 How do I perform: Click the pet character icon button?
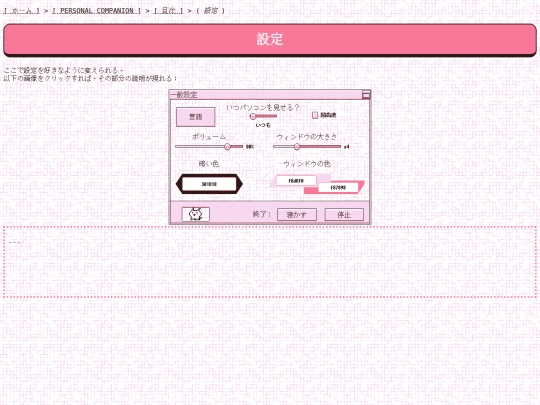(x=196, y=214)
